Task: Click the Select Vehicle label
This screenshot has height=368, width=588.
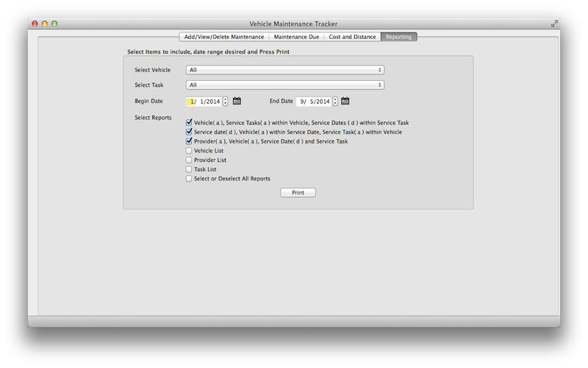Action: tap(153, 70)
